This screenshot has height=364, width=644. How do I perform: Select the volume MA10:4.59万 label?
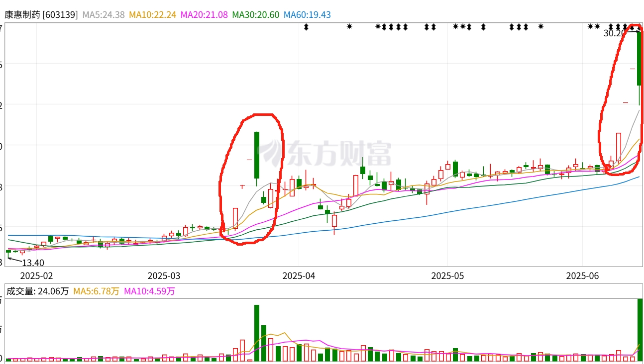(149, 291)
